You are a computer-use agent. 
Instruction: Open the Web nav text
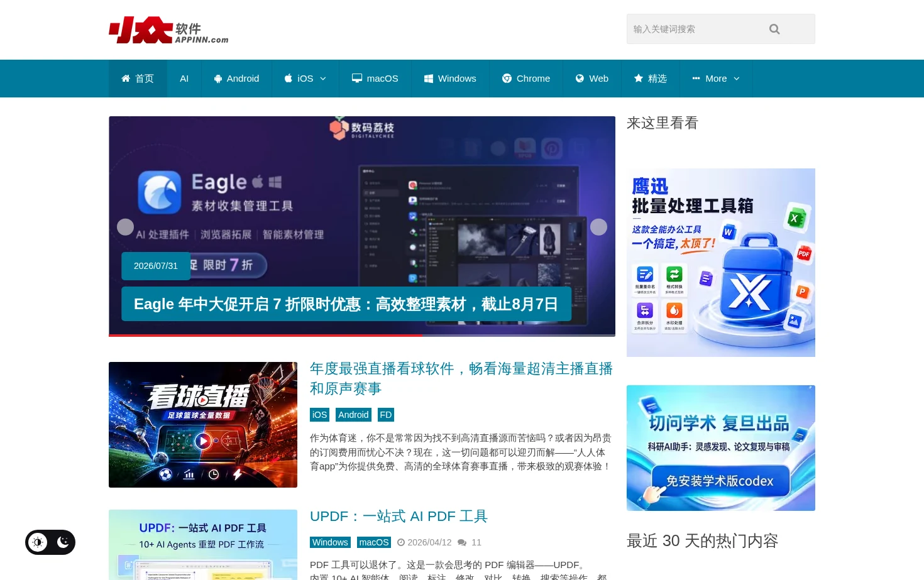click(599, 79)
